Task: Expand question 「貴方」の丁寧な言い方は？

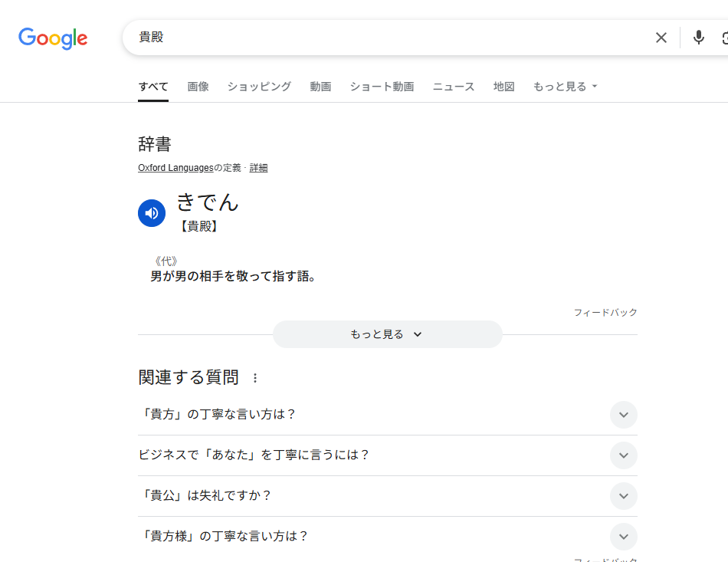Action: (623, 415)
